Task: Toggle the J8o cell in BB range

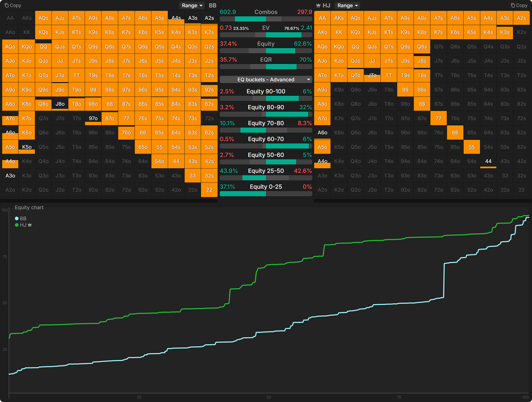Action: 60,104
